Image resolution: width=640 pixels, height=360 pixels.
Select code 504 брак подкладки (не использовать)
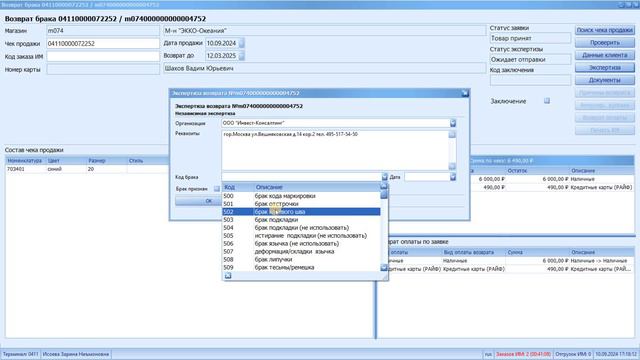point(301,228)
